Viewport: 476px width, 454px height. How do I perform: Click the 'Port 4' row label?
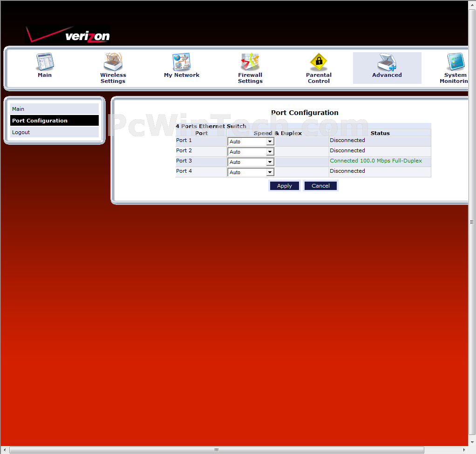[184, 171]
